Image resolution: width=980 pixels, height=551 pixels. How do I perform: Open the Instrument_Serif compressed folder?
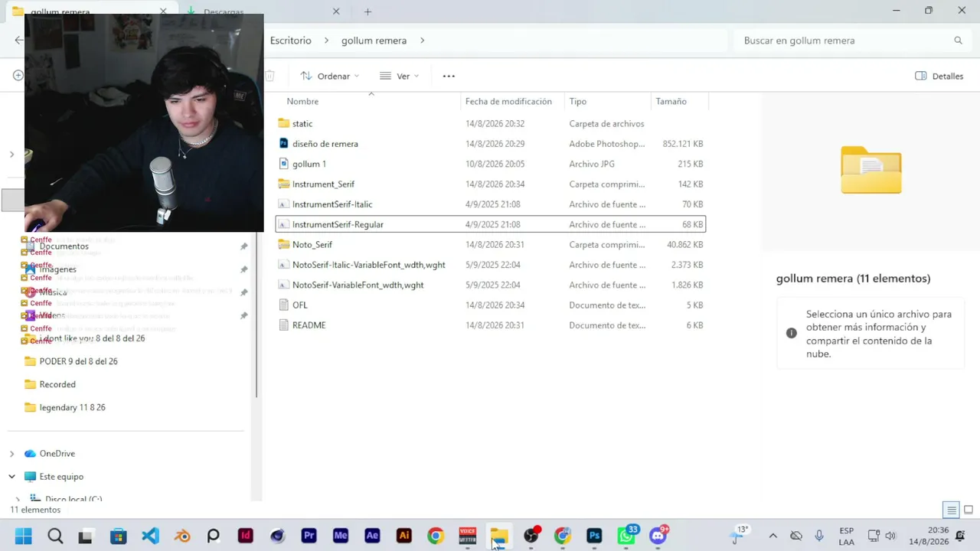[490, 184]
